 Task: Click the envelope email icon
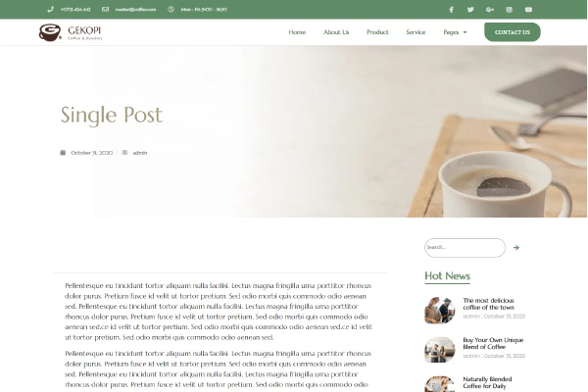tap(106, 9)
